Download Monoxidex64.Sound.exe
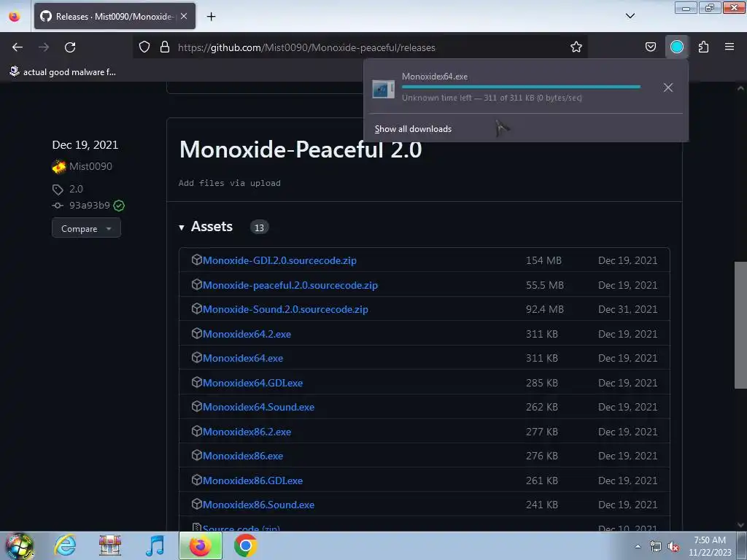747x560 pixels. tap(259, 407)
